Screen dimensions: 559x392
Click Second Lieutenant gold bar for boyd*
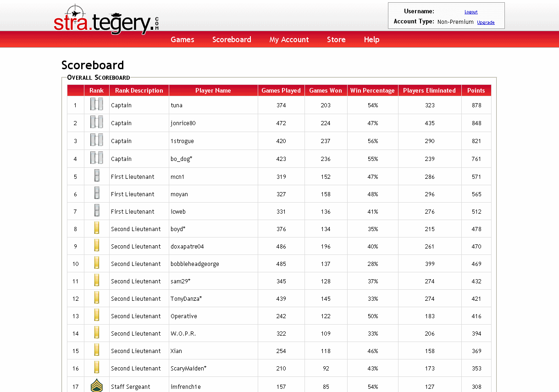pyautogui.click(x=97, y=228)
